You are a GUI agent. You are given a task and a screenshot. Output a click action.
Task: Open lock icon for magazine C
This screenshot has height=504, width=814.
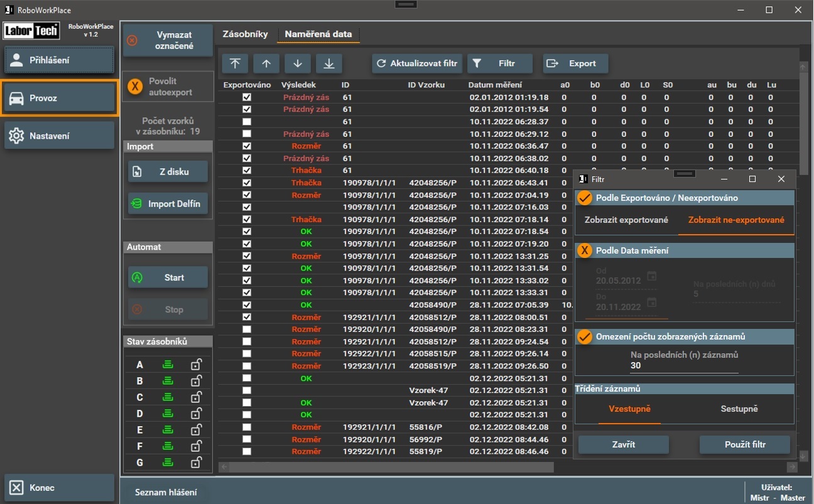pos(197,397)
